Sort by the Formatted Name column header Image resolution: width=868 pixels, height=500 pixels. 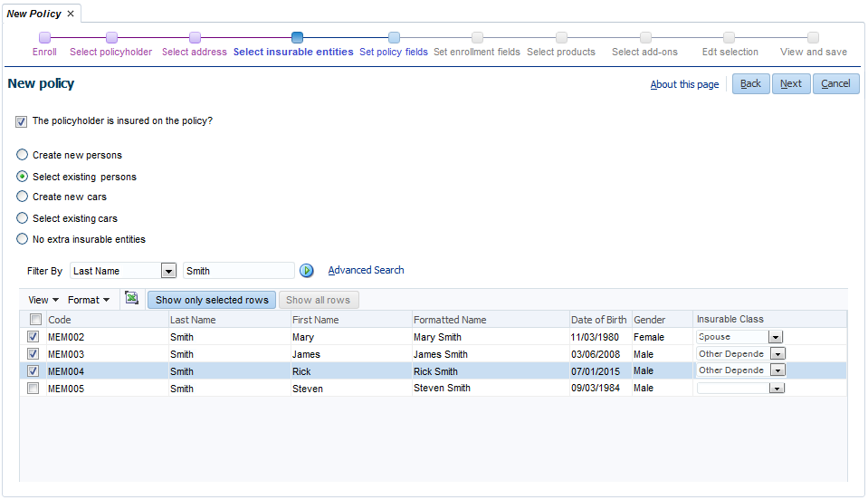click(x=450, y=320)
